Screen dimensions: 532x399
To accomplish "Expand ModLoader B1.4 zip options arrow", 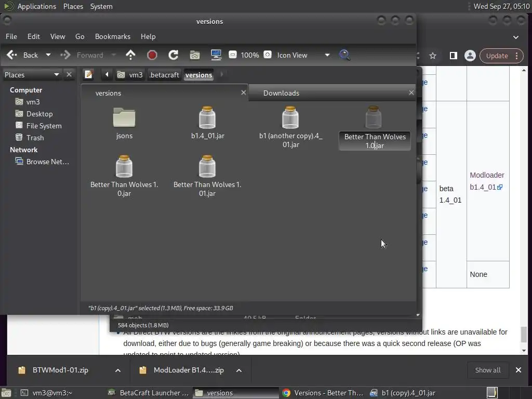I will [239, 370].
